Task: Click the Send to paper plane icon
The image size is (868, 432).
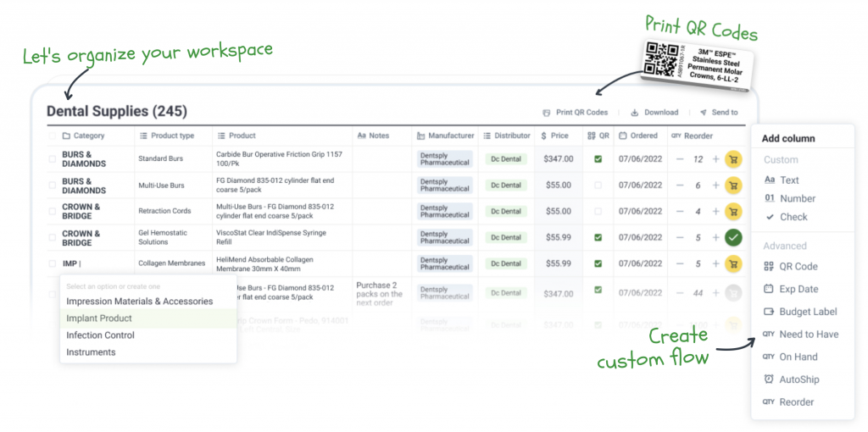Action: pyautogui.click(x=703, y=113)
